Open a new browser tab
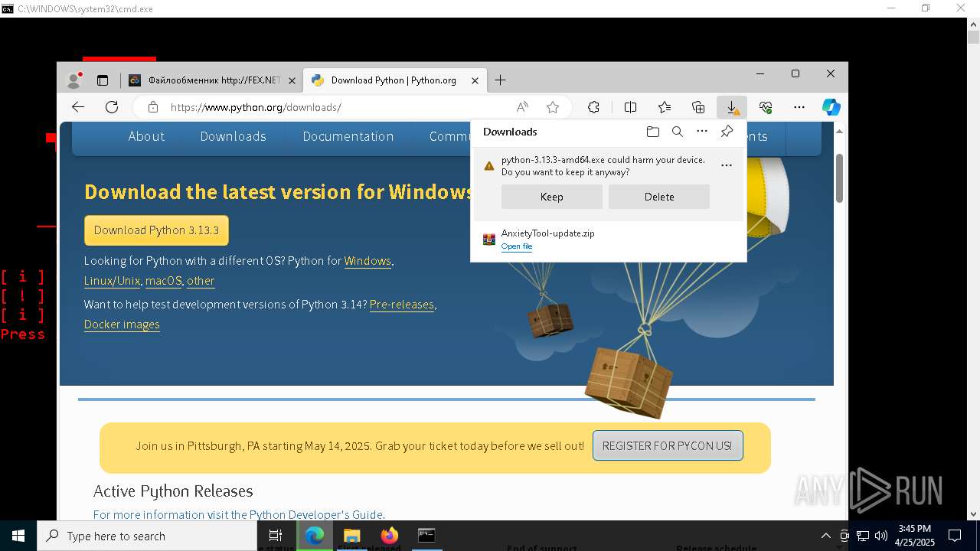This screenshot has width=980, height=551. (500, 80)
